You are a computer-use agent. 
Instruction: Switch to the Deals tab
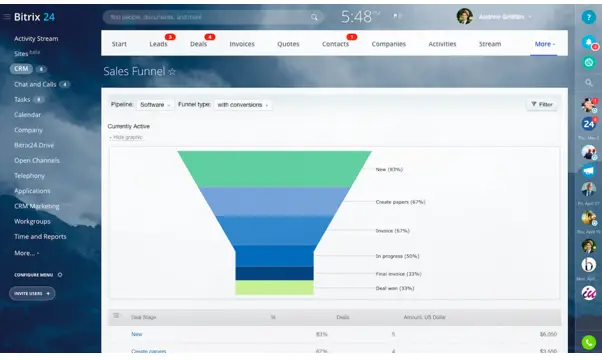point(198,44)
